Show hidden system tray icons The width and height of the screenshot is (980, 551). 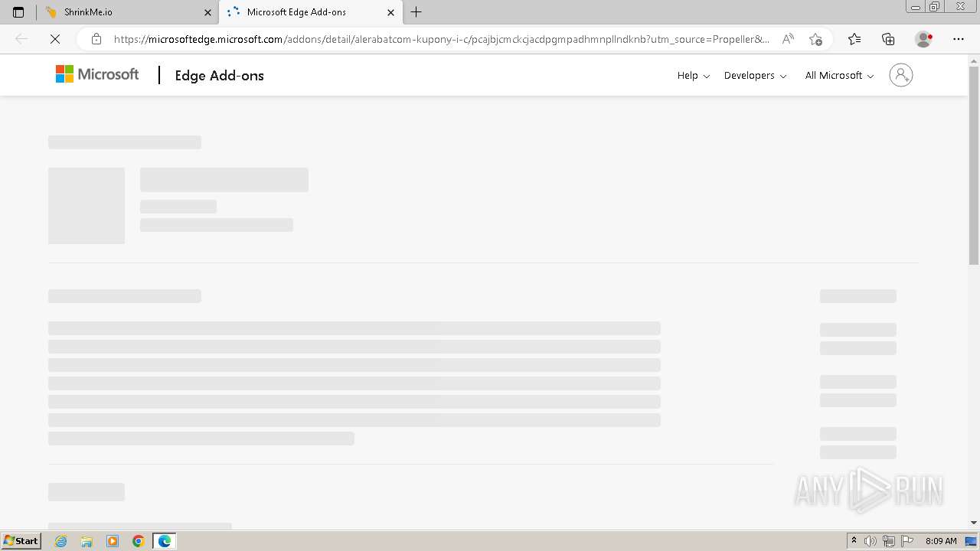pyautogui.click(x=854, y=541)
